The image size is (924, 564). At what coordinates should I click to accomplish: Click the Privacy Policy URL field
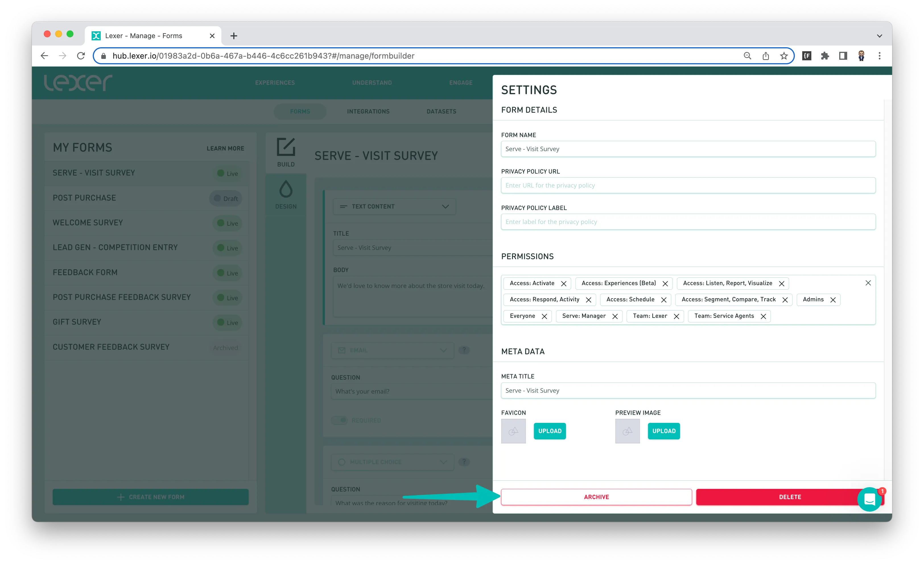point(688,185)
